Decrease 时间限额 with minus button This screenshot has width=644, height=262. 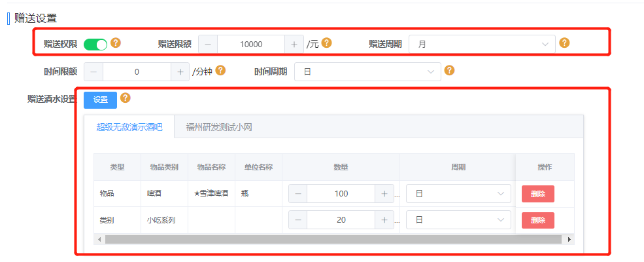point(93,71)
